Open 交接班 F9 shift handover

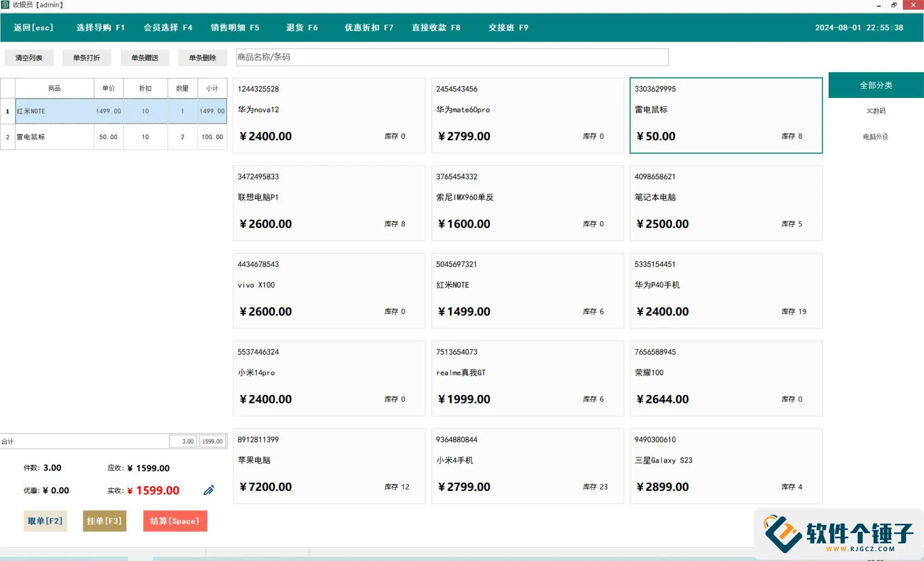click(x=508, y=28)
